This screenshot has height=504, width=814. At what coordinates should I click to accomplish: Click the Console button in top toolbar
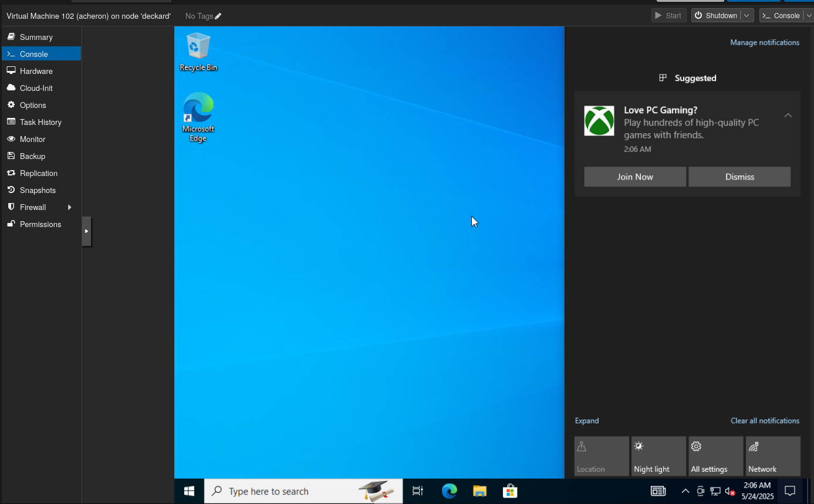(x=781, y=16)
